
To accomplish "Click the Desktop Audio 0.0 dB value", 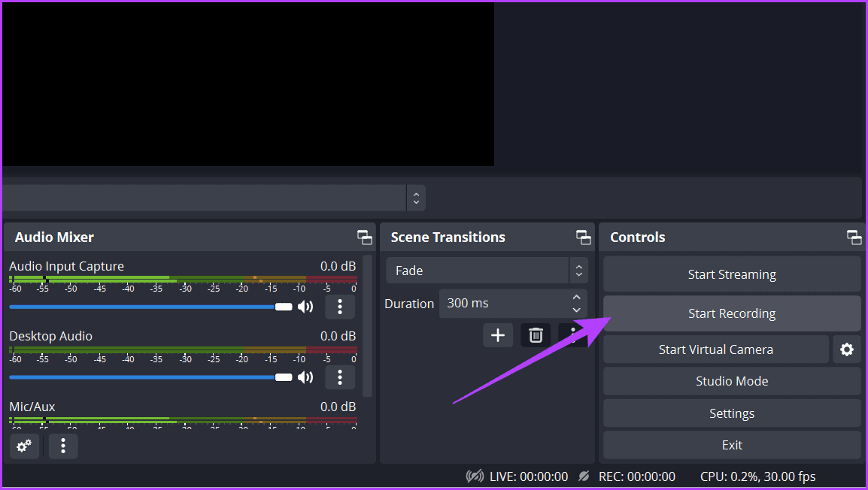I will [338, 336].
